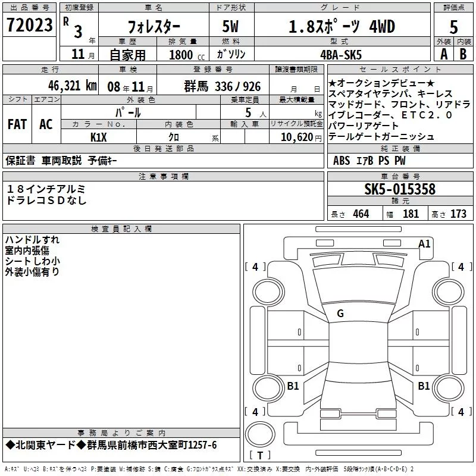Viewport: 476px width, 476px height.
Task: Click the grade 1.8スポーツ 4WD
Action: tap(342, 26)
